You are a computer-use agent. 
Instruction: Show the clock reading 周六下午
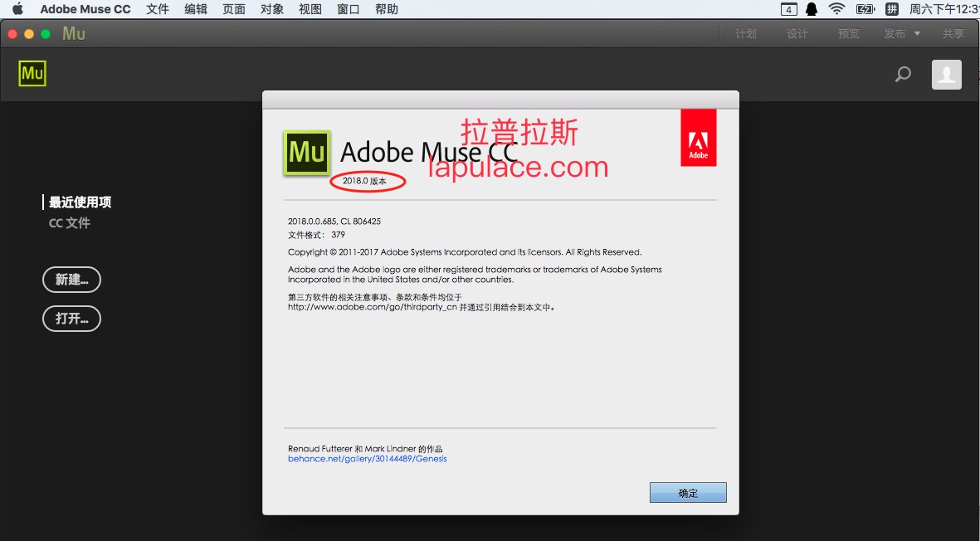click(x=943, y=9)
